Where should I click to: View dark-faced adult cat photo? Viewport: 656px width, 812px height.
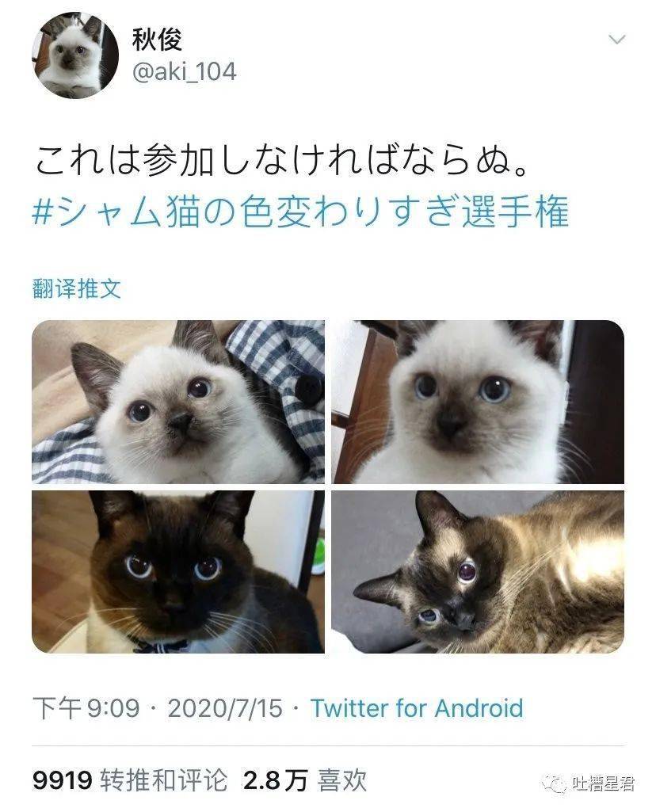178,572
